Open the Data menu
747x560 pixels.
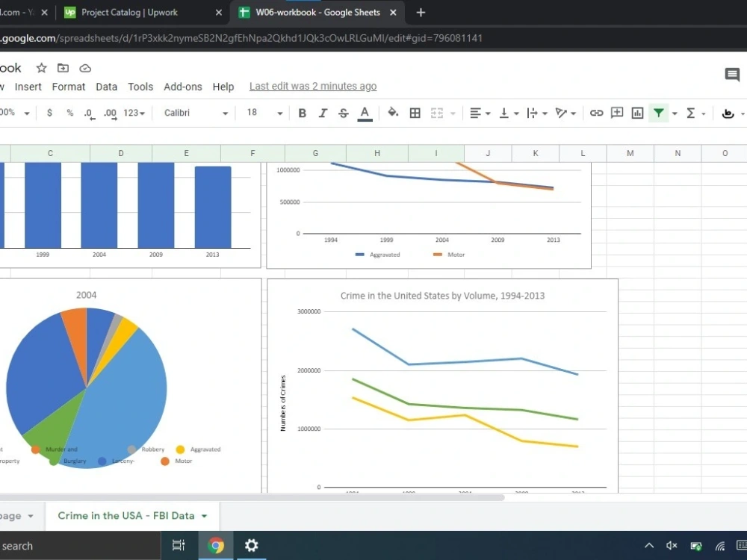(x=106, y=87)
